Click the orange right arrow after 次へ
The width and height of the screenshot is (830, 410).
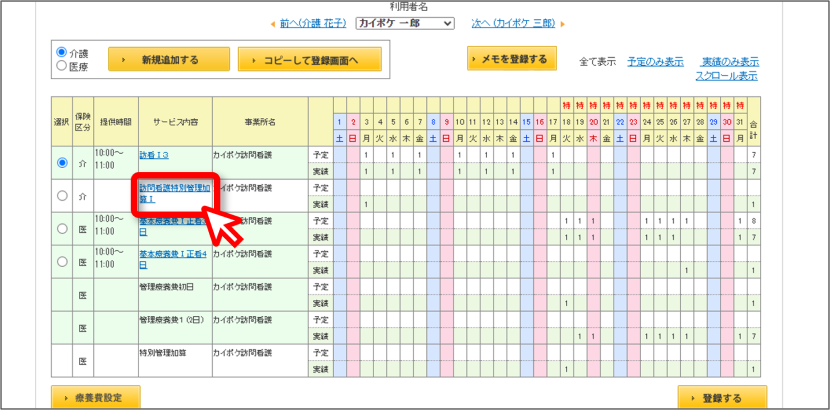tap(563, 24)
